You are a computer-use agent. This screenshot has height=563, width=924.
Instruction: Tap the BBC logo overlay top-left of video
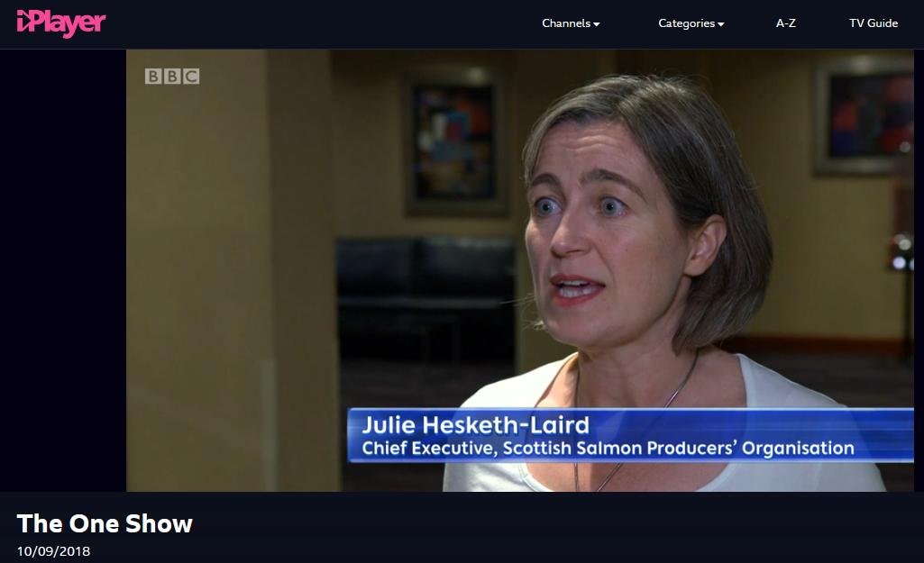(x=172, y=77)
